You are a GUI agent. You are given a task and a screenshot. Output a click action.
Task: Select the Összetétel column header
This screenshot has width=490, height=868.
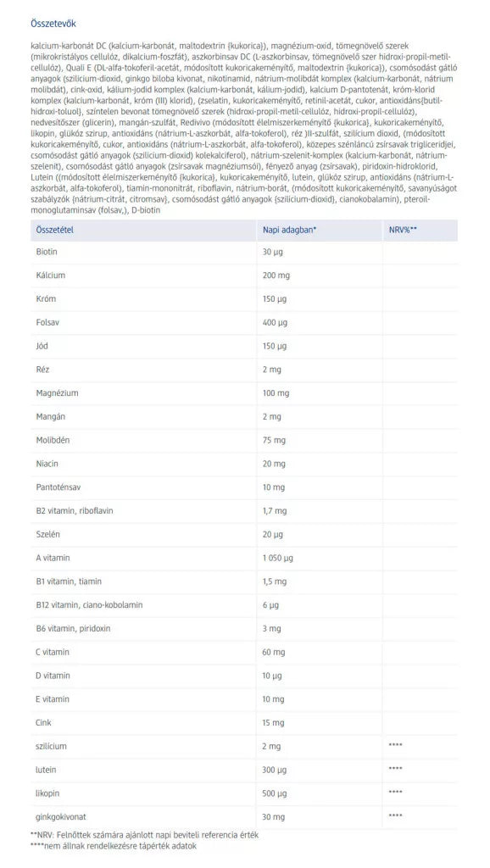[54, 229]
